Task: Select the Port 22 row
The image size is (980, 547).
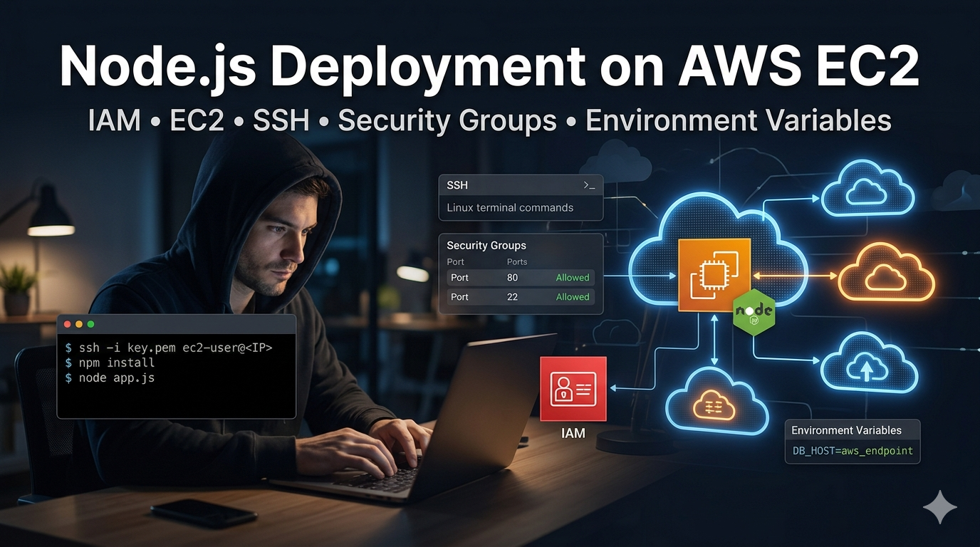Action: pyautogui.click(x=521, y=297)
